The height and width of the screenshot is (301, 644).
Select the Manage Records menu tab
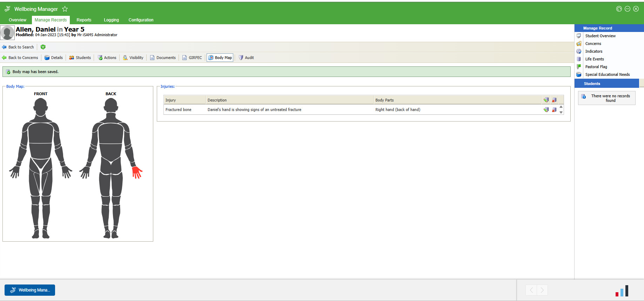pos(51,20)
